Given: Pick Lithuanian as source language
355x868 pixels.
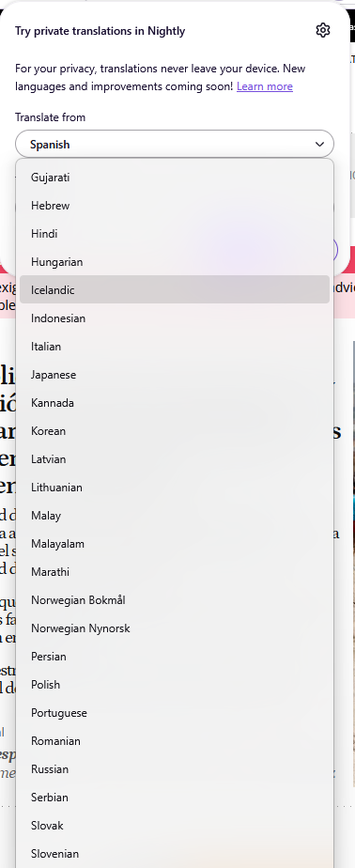Looking at the screenshot, I should [175, 488].
